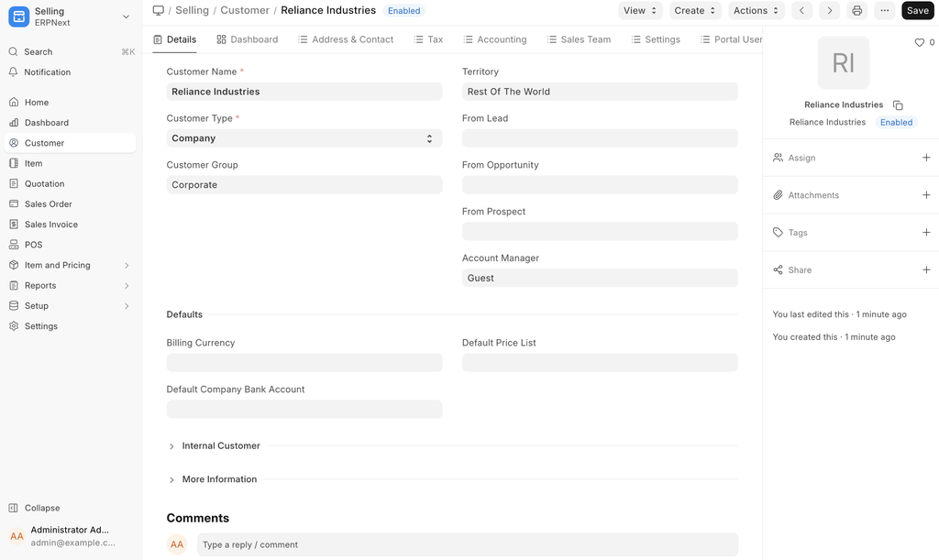This screenshot has width=939, height=560.
Task: Add a tag with the plus icon
Action: tap(926, 233)
